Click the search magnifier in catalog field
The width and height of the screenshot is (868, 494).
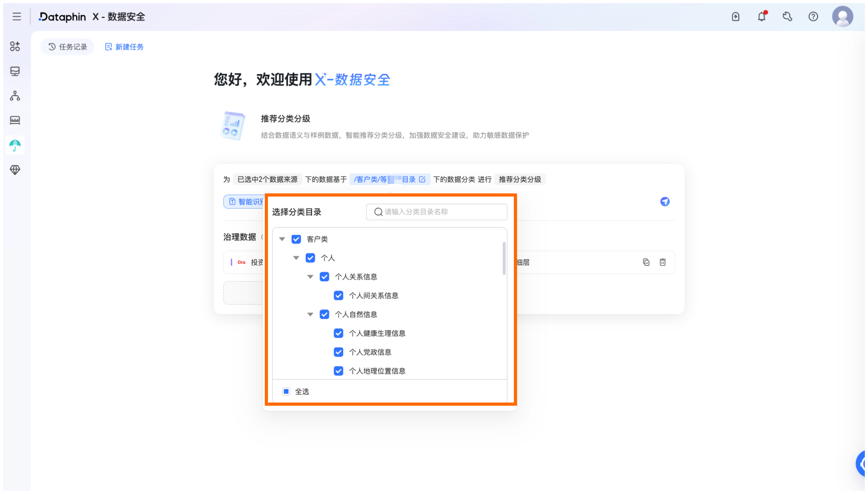(378, 212)
